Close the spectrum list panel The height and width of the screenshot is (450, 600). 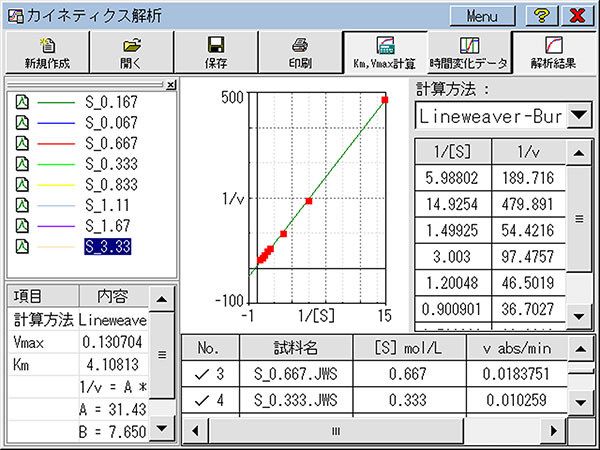point(171,85)
